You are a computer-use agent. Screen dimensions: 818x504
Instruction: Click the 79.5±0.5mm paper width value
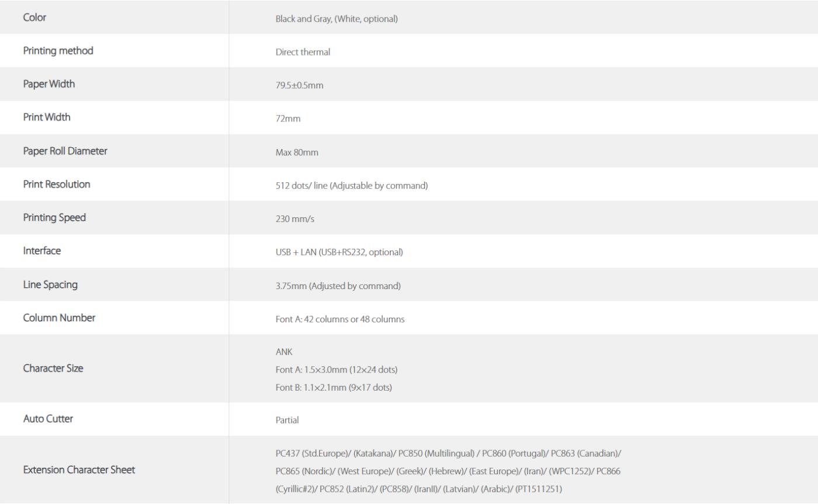[299, 85]
